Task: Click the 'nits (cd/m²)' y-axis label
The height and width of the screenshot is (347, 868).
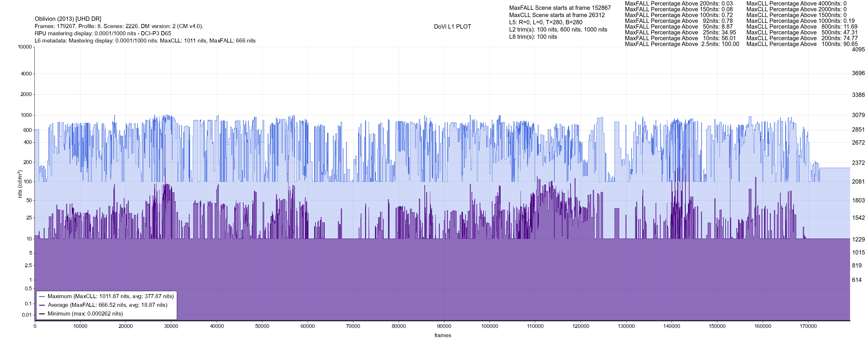Action: pyautogui.click(x=20, y=184)
